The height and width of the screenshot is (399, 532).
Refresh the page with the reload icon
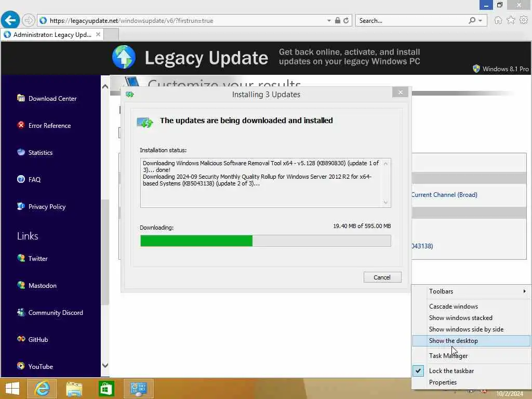coord(345,20)
